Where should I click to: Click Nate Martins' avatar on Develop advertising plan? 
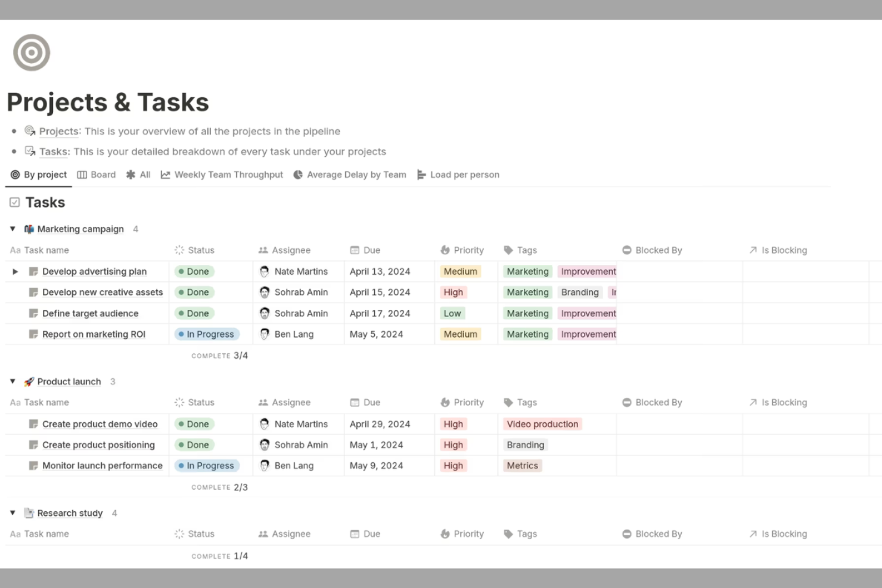click(263, 271)
